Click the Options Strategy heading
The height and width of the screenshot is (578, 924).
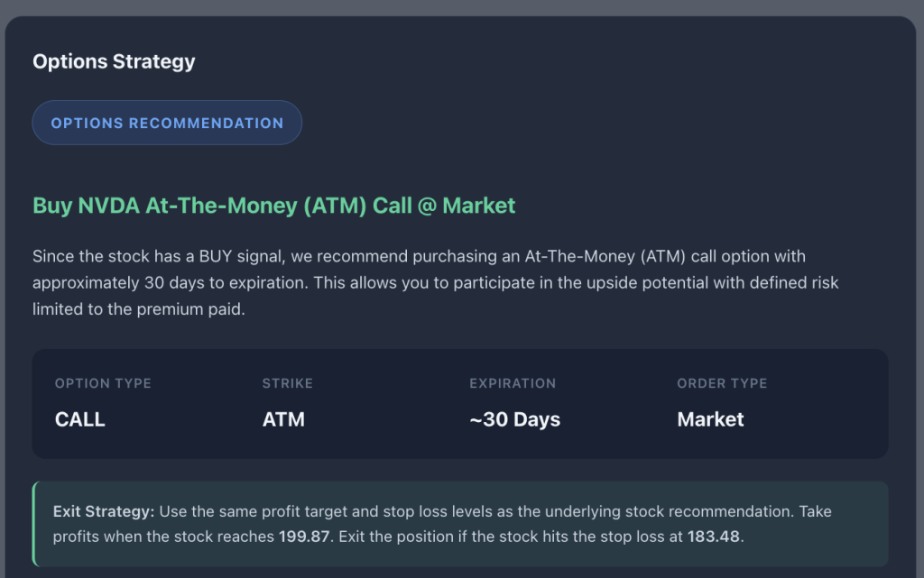click(x=114, y=61)
